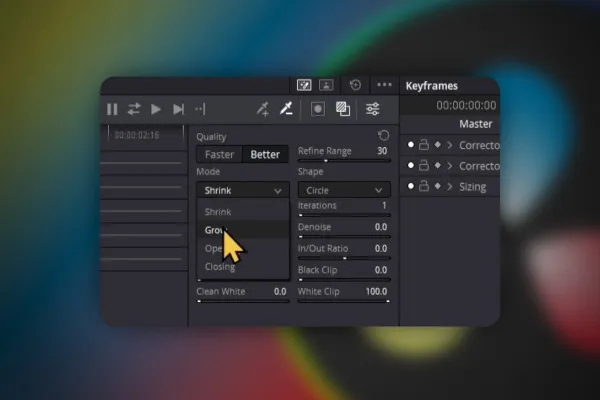This screenshot has height=400, width=600.
Task: Open the three-dots options menu
Action: [384, 85]
